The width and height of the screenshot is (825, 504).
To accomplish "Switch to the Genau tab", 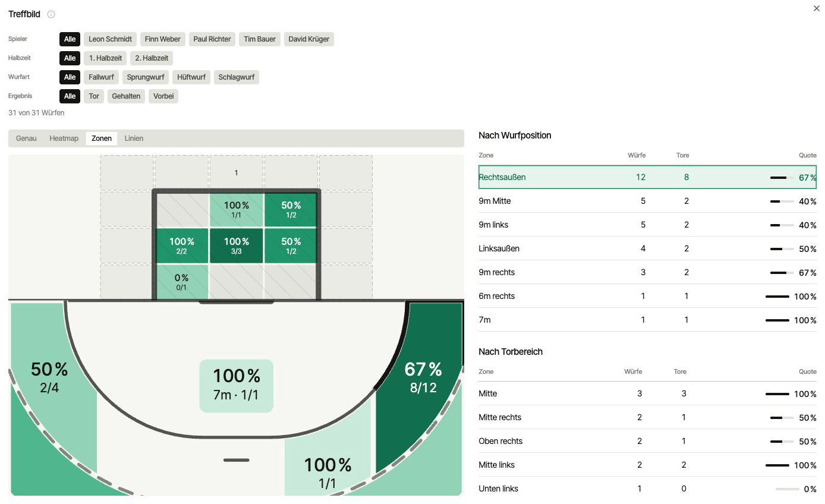I will (26, 138).
